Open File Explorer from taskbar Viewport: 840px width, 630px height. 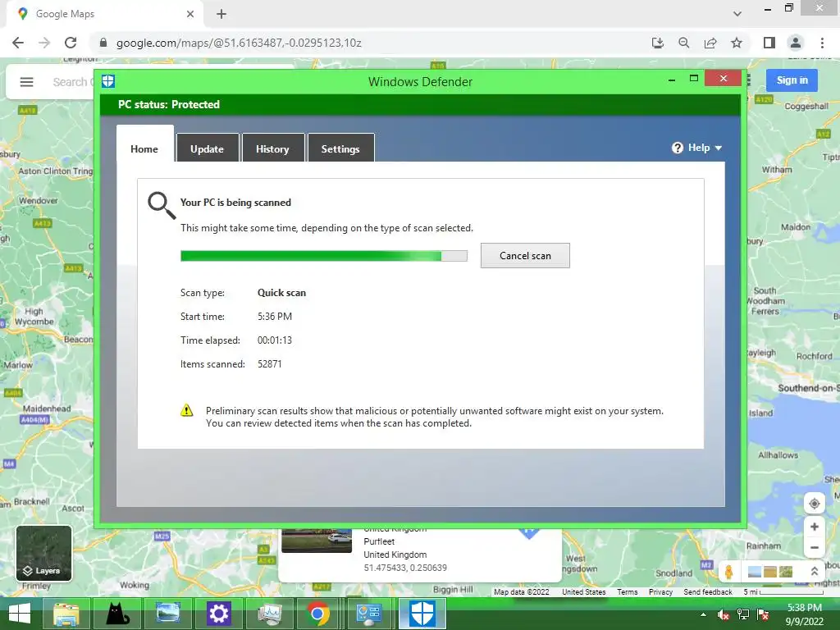click(66, 614)
